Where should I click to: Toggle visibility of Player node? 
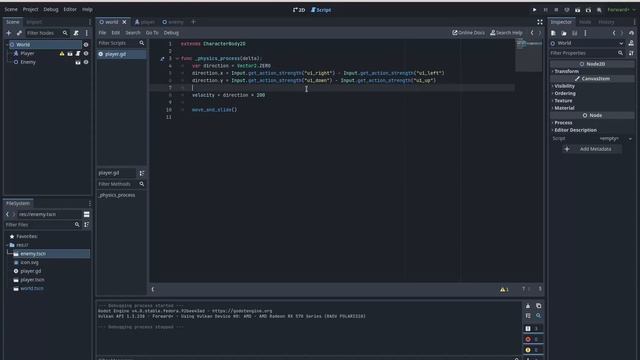86,53
